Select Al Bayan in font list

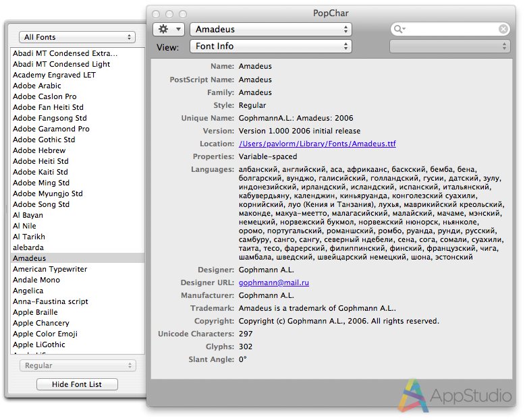(28, 215)
